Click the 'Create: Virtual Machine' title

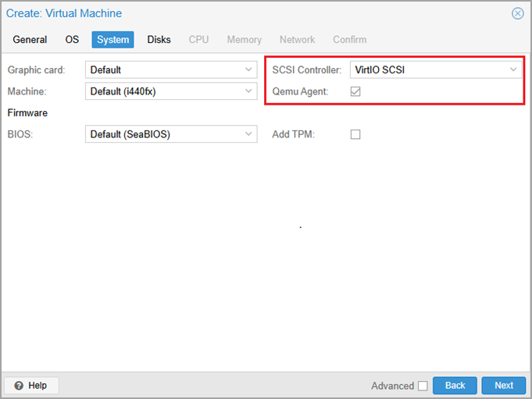click(64, 13)
